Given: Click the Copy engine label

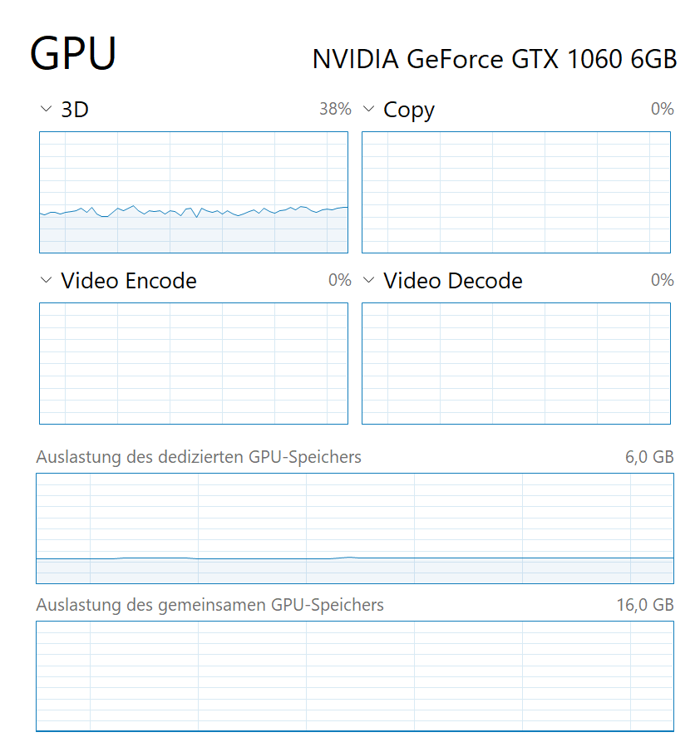Looking at the screenshot, I should [x=409, y=111].
